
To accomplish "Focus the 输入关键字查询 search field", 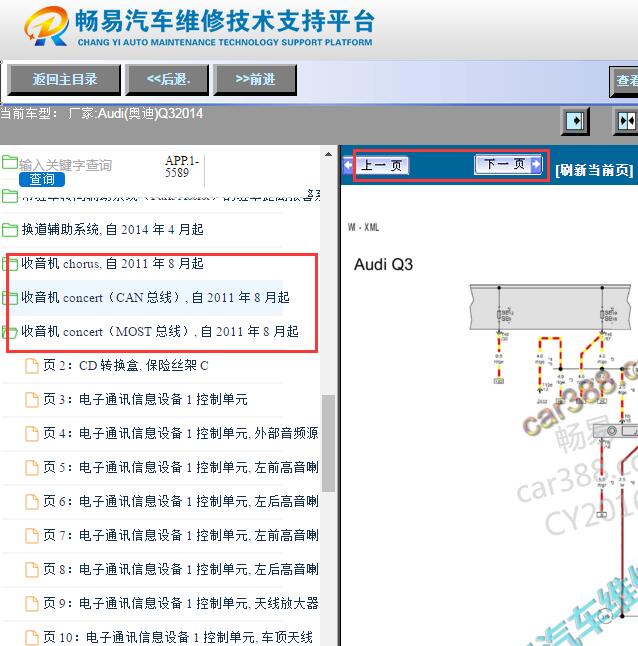I will [x=66, y=165].
